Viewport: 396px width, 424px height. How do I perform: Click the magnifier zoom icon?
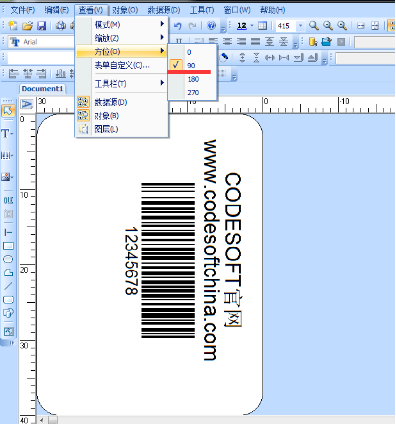click(313, 26)
